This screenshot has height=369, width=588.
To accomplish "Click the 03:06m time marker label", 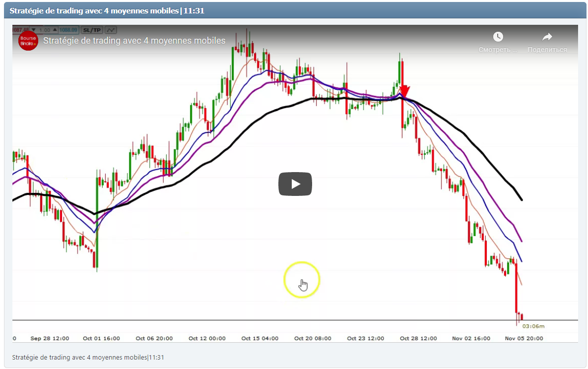I will [533, 326].
